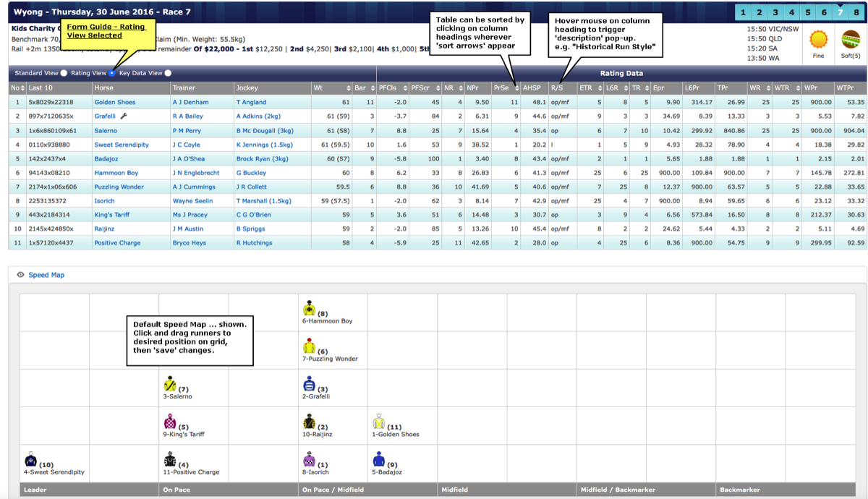Open jockey T Angland's profile link

(x=251, y=103)
